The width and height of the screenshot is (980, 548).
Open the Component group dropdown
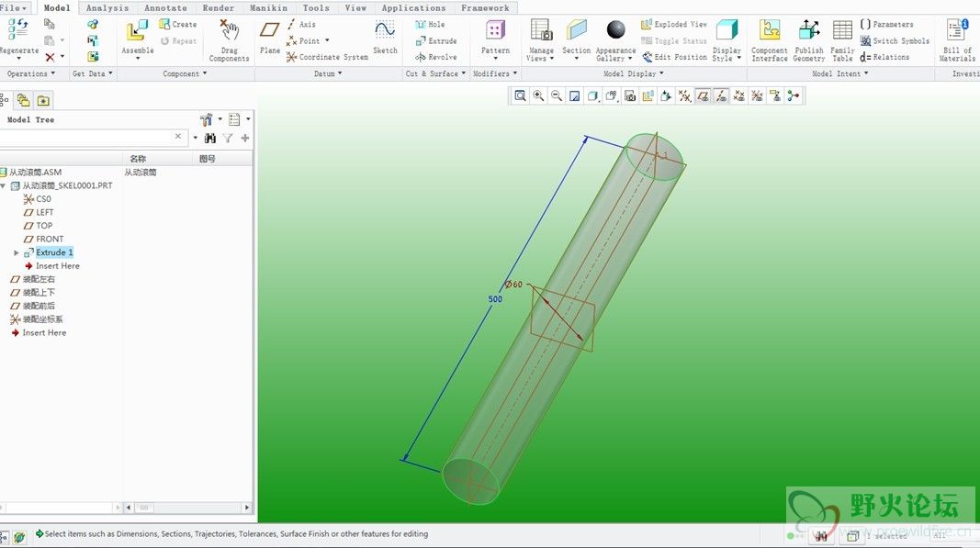point(185,73)
